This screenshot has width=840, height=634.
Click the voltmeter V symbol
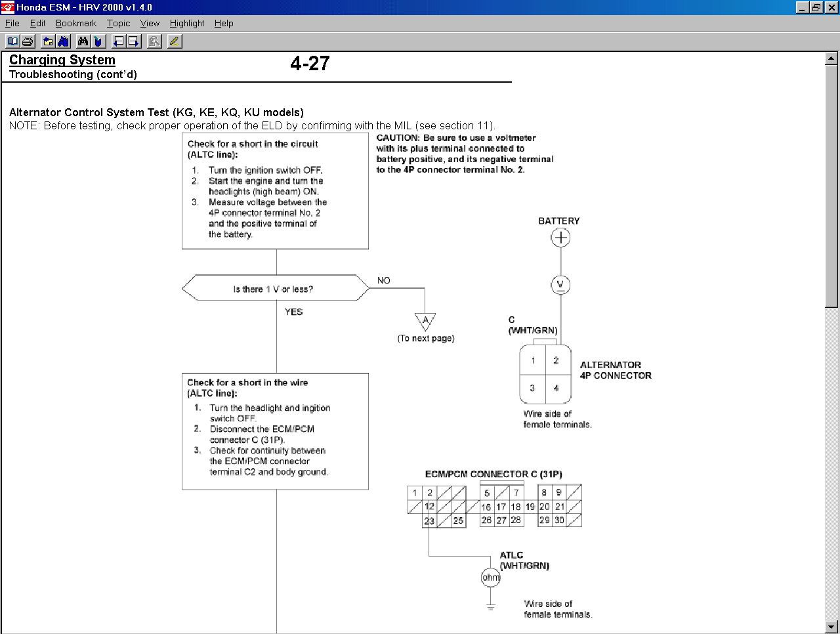[x=560, y=285]
